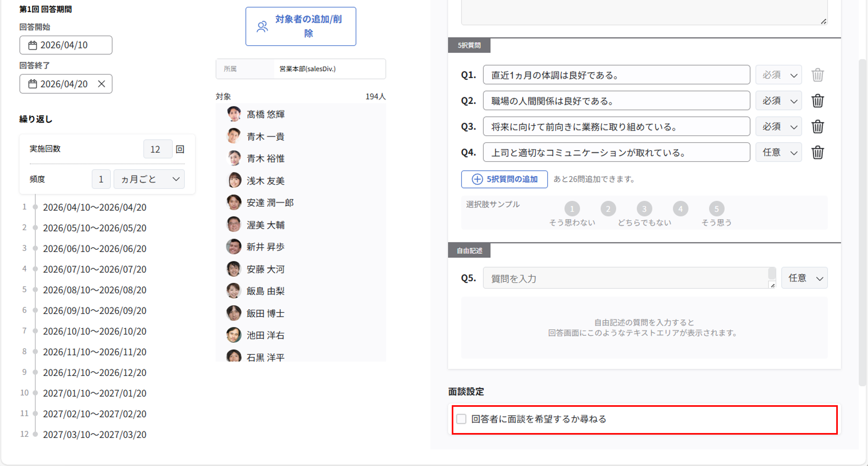868x466 pixels.
Task: Select timeline entry 2026/08/10～2026/08/20
Action: pos(94,290)
